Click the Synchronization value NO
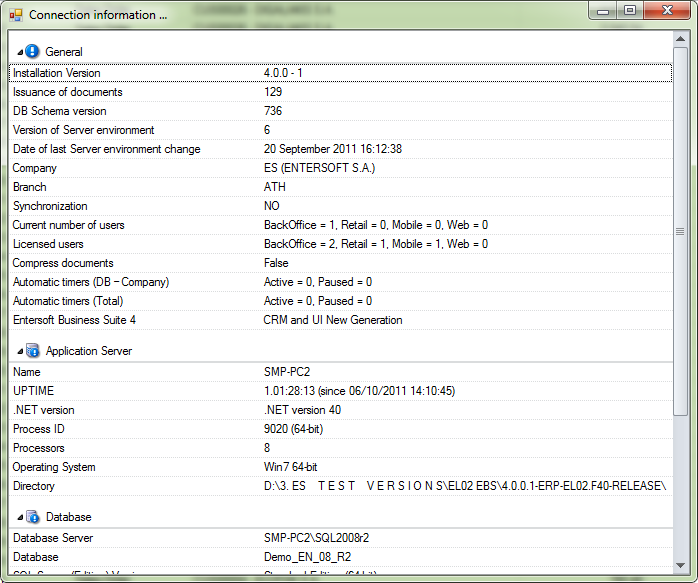This screenshot has height=583, width=698. tap(272, 206)
